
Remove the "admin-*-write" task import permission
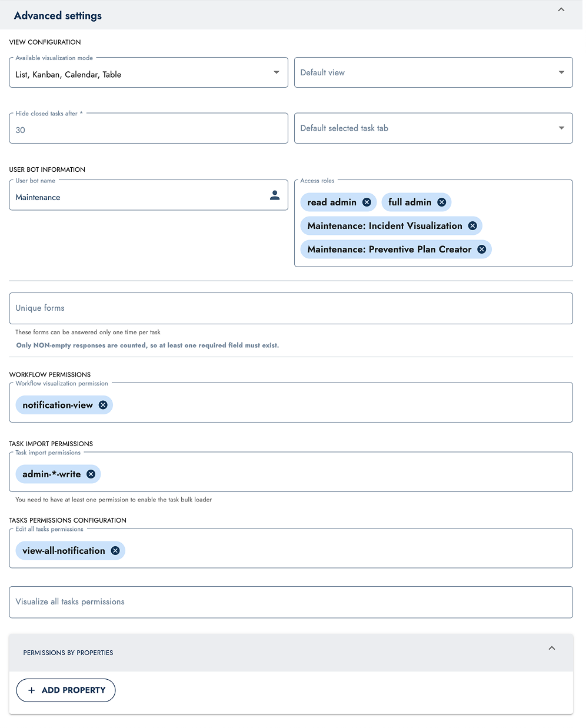(91, 474)
